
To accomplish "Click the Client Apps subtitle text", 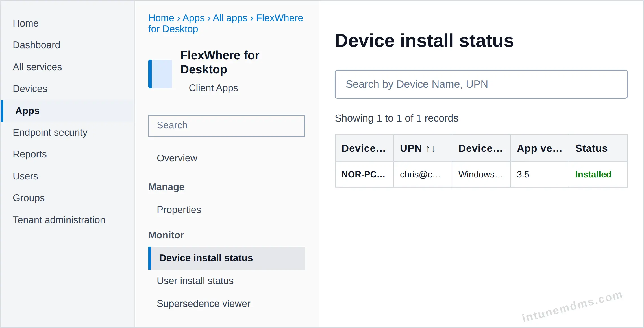I will [x=213, y=88].
